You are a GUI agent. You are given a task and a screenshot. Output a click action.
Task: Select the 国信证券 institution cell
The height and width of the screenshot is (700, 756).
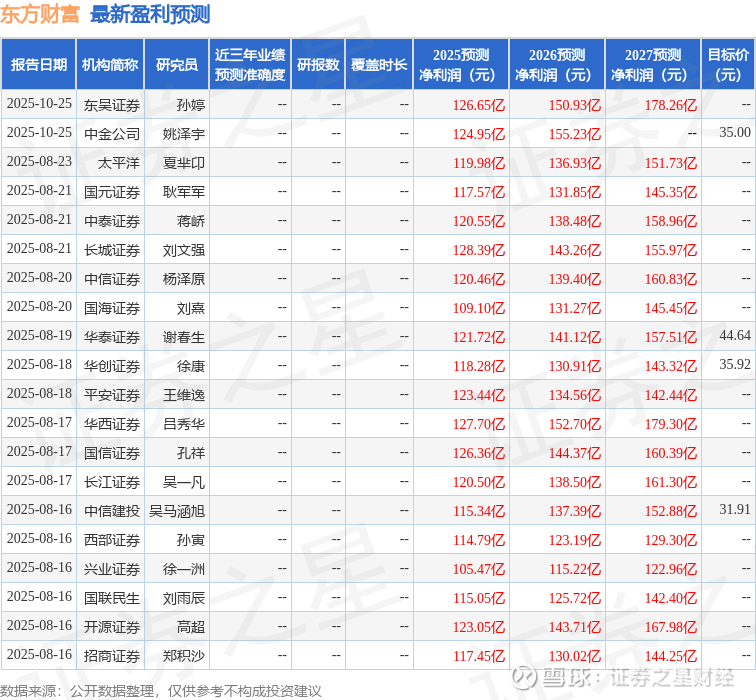pyautogui.click(x=112, y=453)
